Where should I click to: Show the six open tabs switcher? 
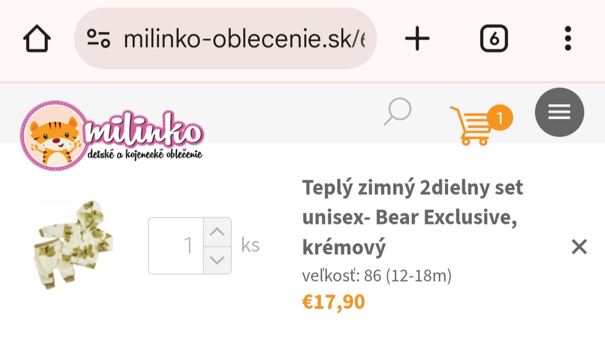(494, 39)
